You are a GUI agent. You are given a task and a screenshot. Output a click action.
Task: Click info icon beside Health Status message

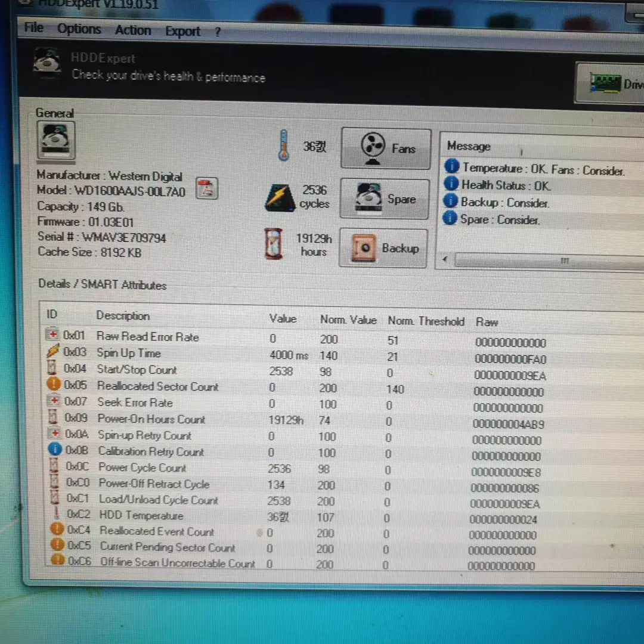click(x=451, y=183)
